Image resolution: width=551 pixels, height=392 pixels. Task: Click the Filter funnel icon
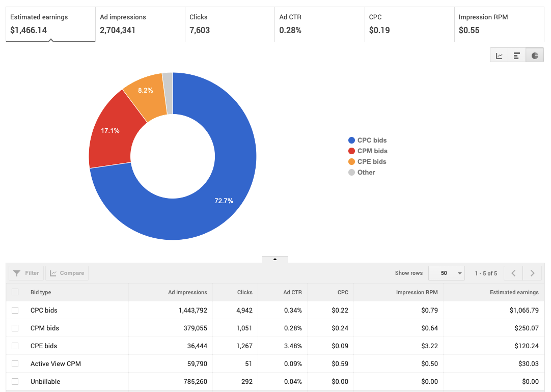(x=16, y=273)
